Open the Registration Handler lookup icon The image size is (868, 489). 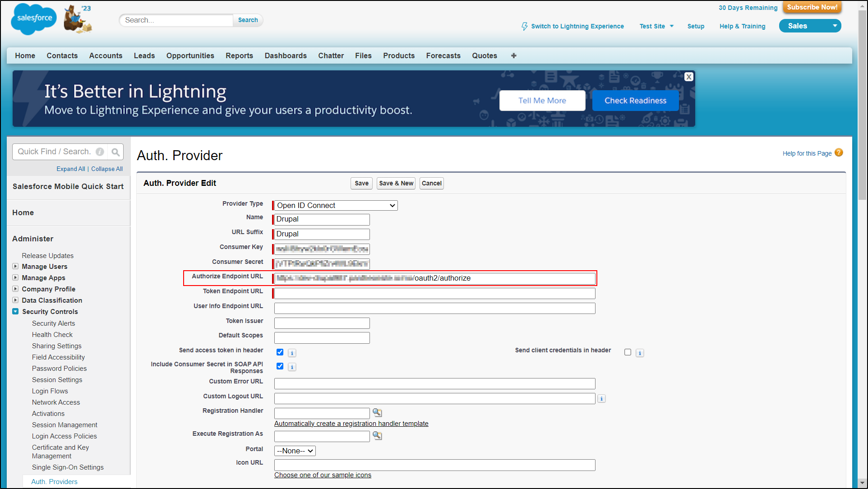click(377, 413)
